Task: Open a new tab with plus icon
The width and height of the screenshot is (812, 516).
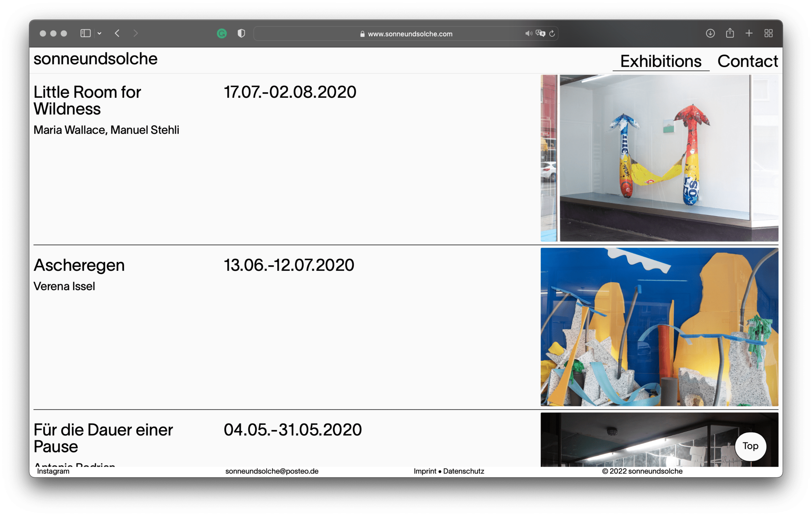Action: click(749, 33)
